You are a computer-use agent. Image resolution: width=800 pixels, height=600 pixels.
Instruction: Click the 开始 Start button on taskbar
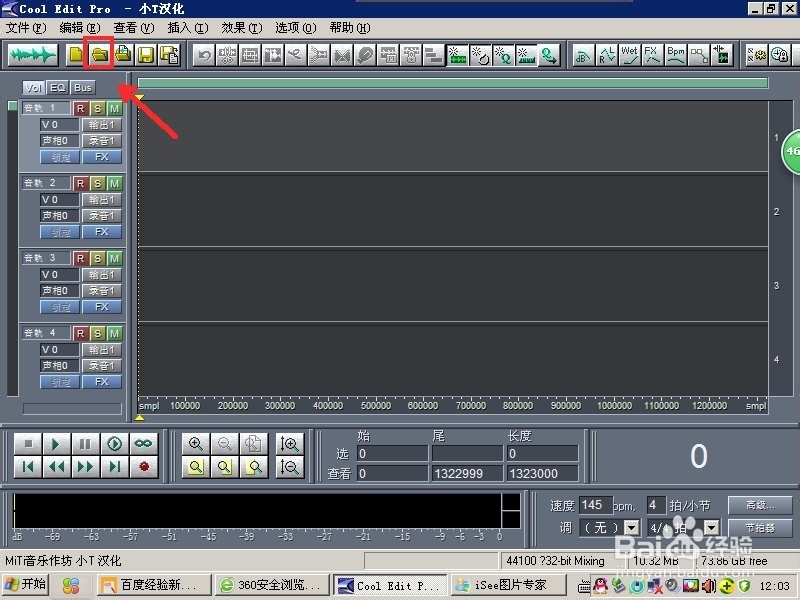point(26,584)
